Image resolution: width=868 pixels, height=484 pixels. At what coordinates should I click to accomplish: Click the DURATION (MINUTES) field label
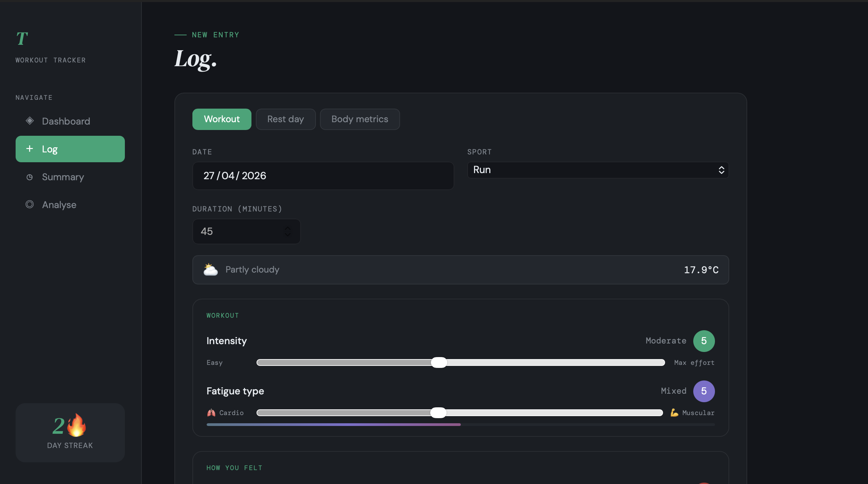pos(237,209)
